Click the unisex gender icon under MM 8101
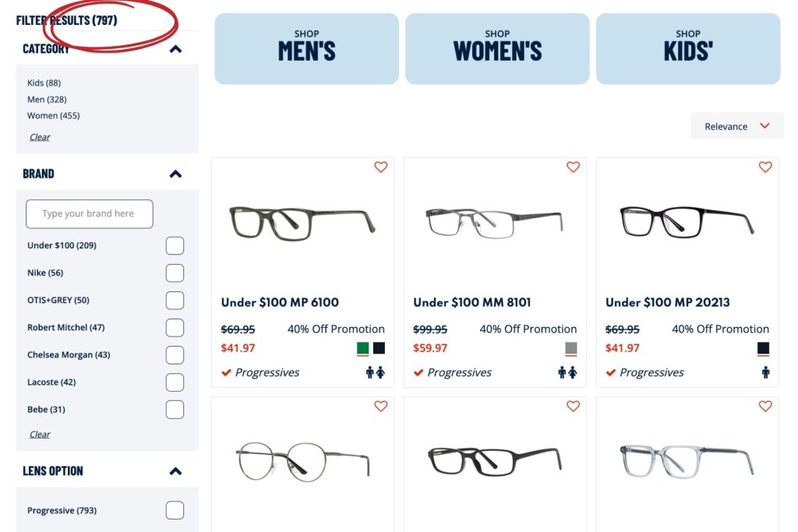 (567, 372)
